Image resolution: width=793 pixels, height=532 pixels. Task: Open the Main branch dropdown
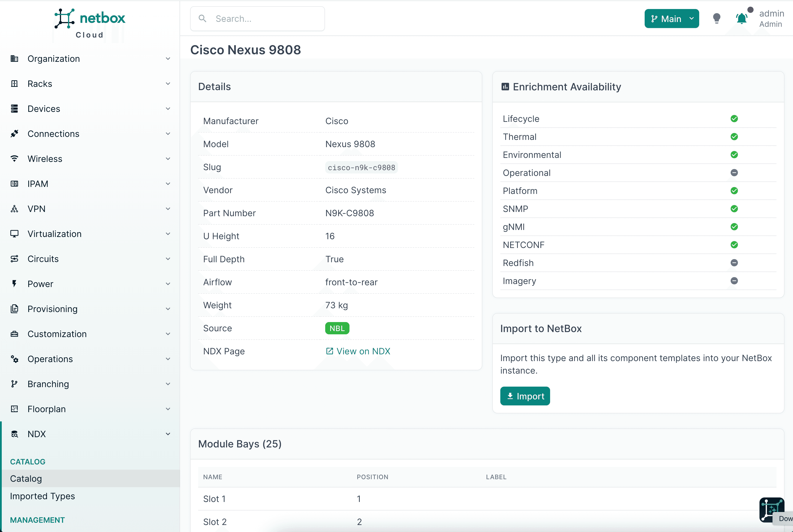click(672, 19)
